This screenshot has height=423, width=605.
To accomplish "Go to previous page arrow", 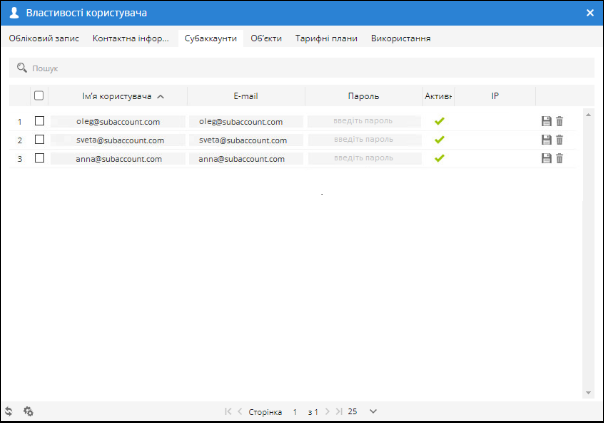I will tap(240, 411).
